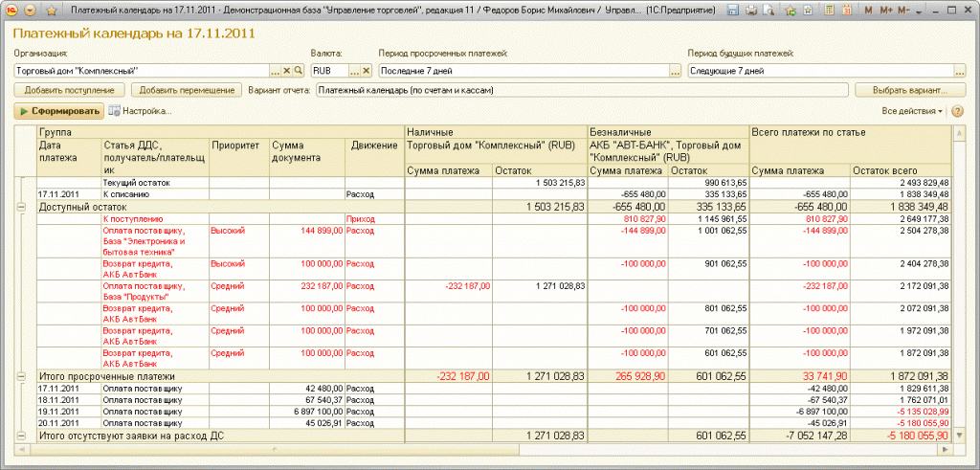Screen dimensions: 980x470
Task: Click the Print icon in title bar
Action: tap(751, 10)
